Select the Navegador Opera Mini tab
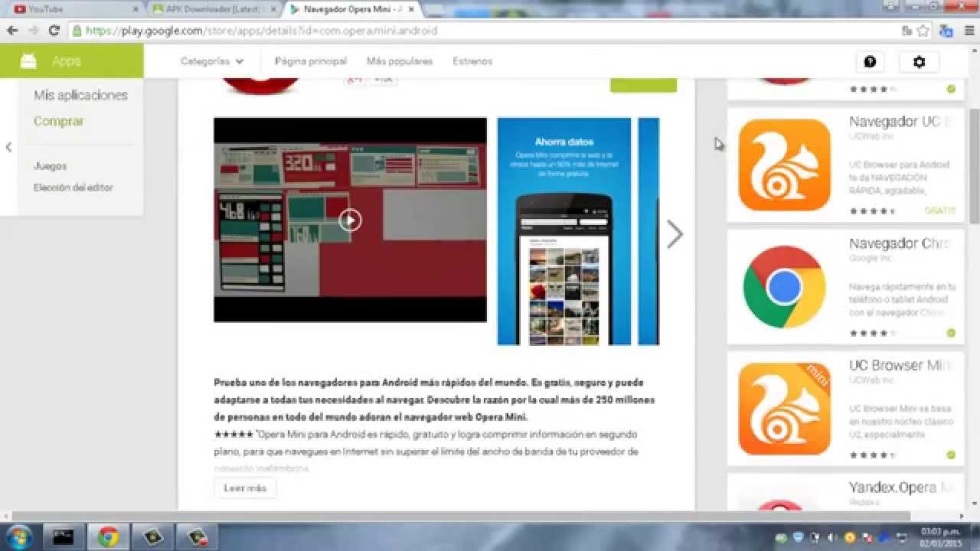Image resolution: width=980 pixels, height=551 pixels. (352, 9)
